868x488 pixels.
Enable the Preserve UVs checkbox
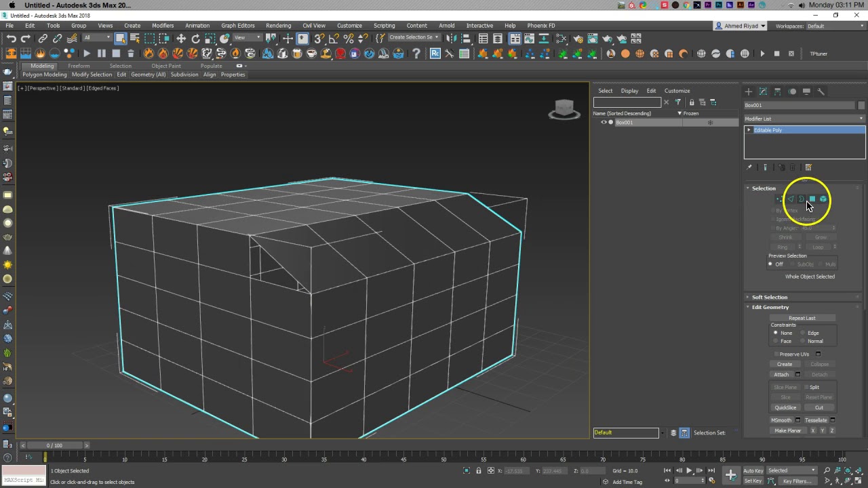click(776, 354)
